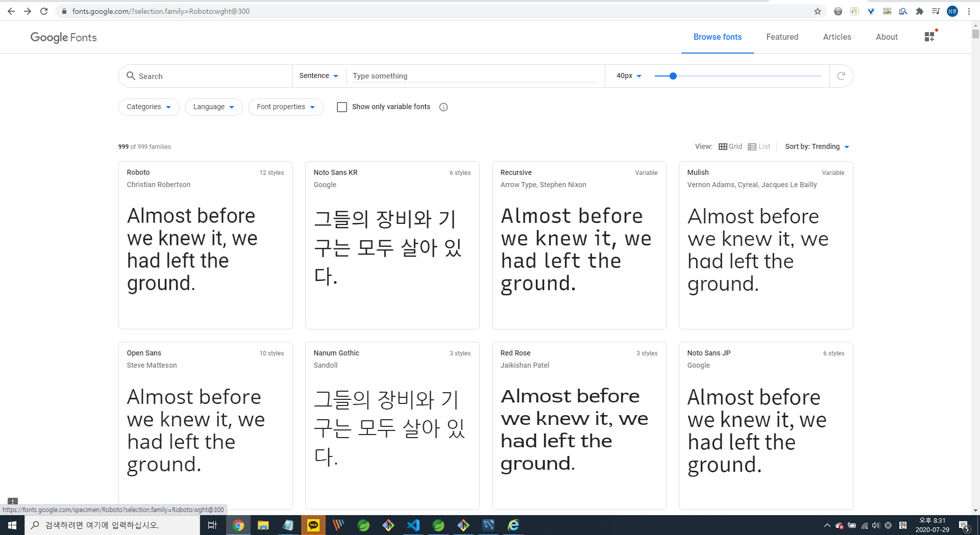This screenshot has width=980, height=535.
Task: Switch to List view
Action: 759,147
